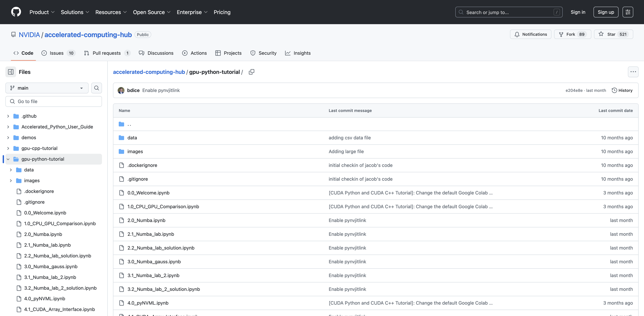Open 0.0_Welcome.ipynb in file list
Image resolution: width=644 pixels, height=316 pixels.
click(x=149, y=193)
